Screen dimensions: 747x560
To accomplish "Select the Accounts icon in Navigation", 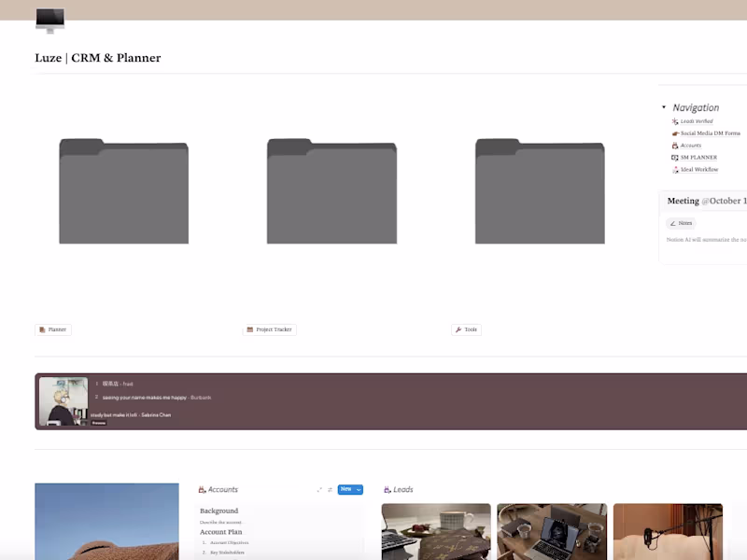I will click(x=674, y=145).
